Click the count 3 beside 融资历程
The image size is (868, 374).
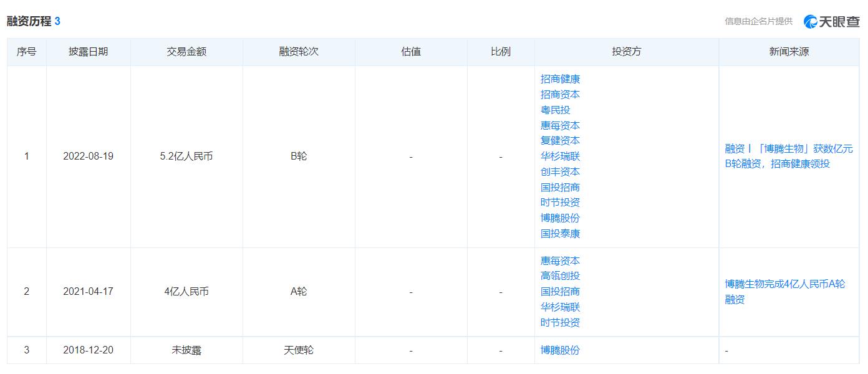pos(57,21)
